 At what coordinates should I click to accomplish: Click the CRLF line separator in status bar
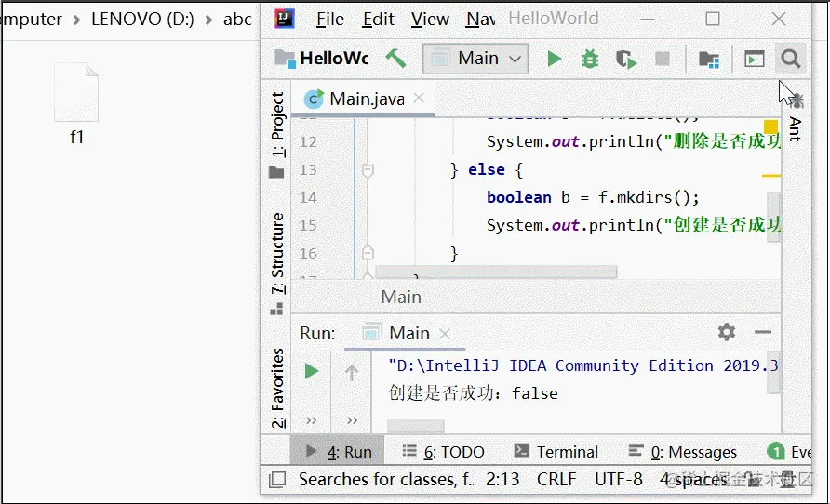pyautogui.click(x=556, y=479)
